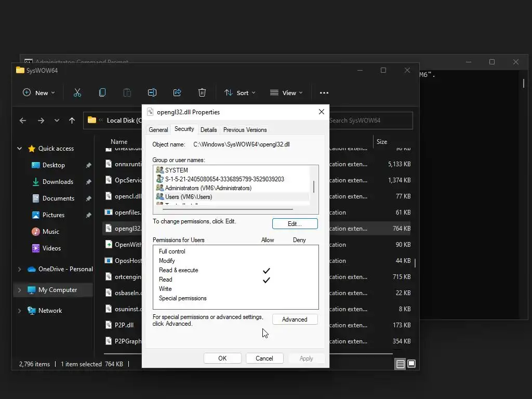Maximize the Command Prompt window
Viewport: 532px width, 399px height.
492,62
